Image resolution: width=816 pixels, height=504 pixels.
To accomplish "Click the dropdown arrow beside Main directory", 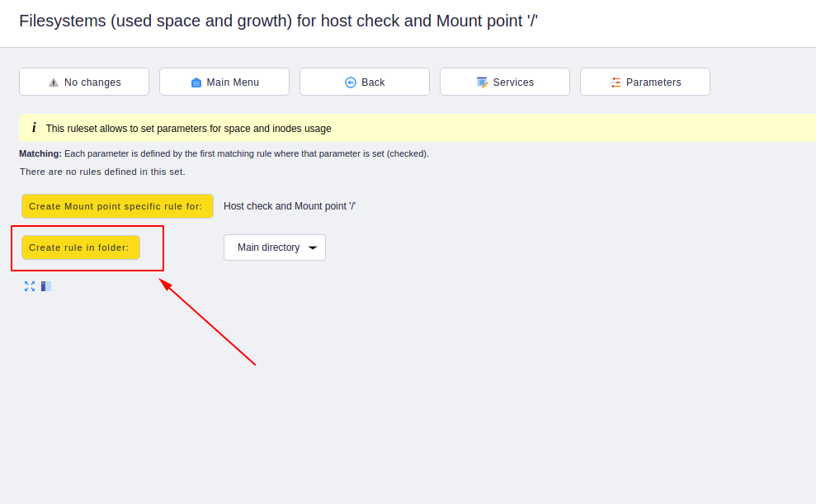I will (x=313, y=247).
